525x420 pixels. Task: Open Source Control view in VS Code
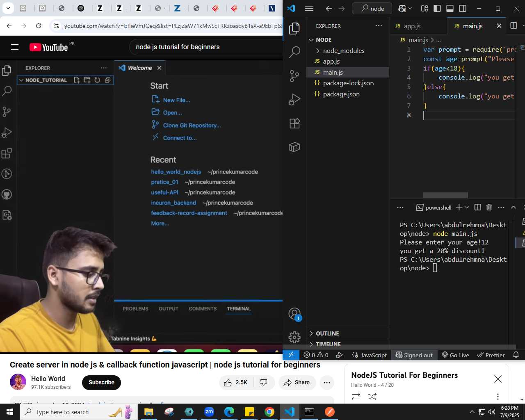point(294,76)
